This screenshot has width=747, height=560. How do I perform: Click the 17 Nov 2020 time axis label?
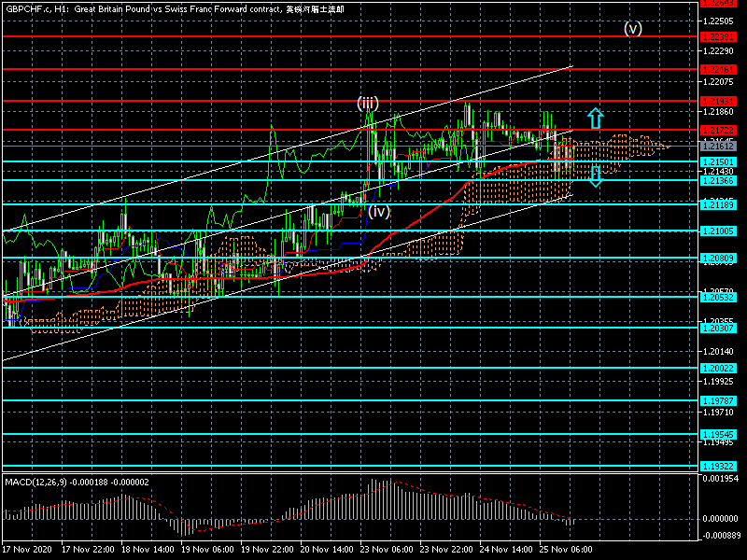27,549
